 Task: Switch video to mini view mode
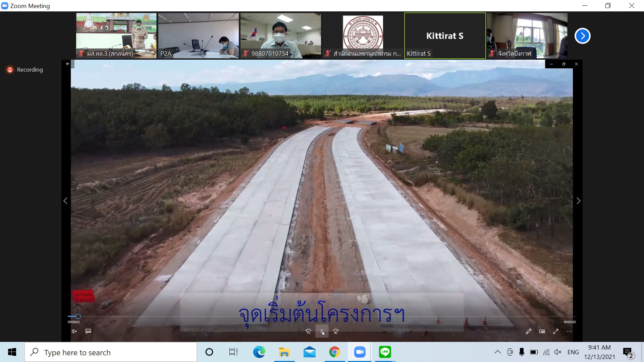(542, 331)
